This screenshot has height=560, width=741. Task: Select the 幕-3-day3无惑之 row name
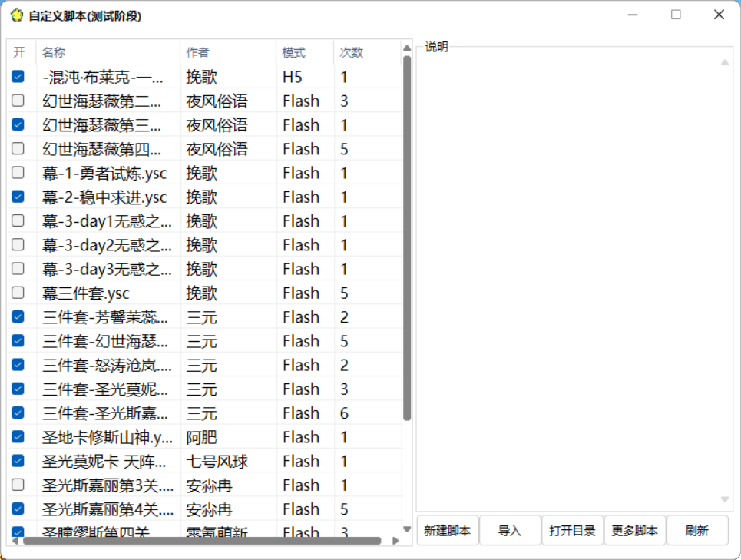tap(107, 269)
